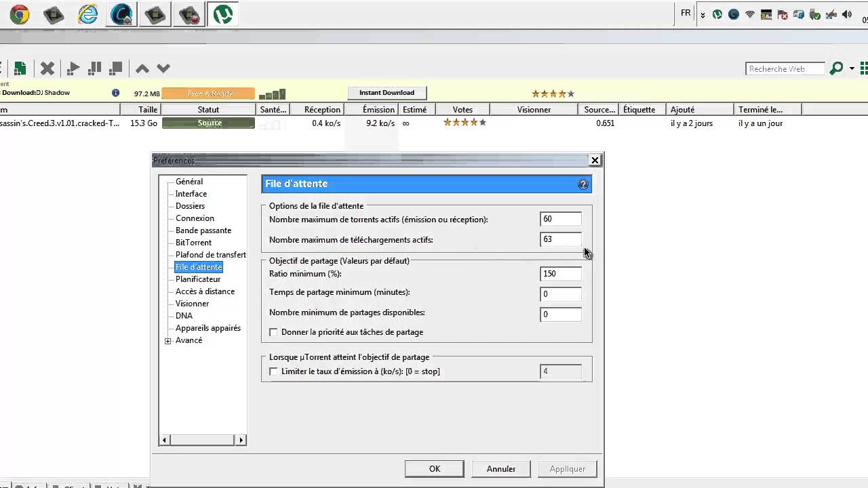Show hidden tray icons chevron

click(703, 15)
